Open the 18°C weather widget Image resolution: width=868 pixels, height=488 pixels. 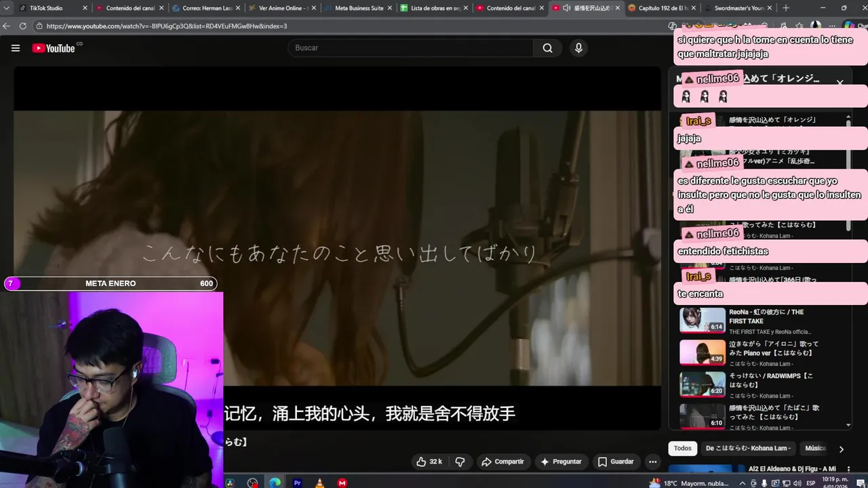[x=689, y=483]
